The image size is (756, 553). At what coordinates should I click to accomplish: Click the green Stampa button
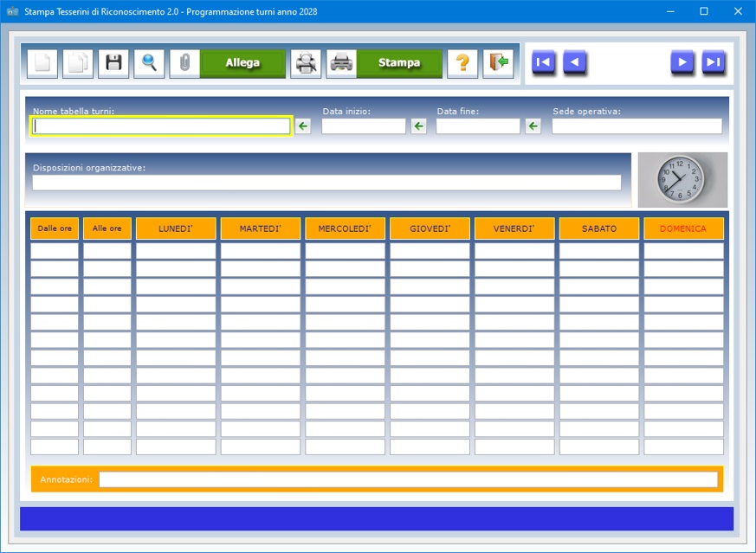coord(399,63)
